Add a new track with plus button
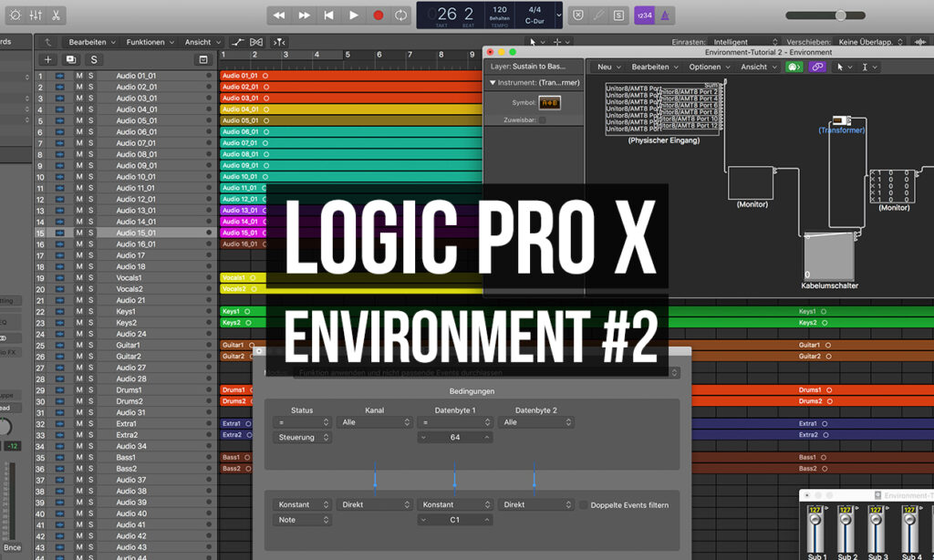 coord(48,59)
